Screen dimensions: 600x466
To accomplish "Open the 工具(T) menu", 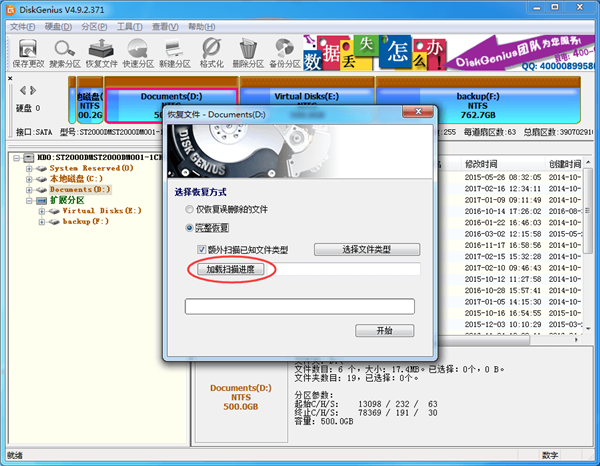I will tap(130, 27).
